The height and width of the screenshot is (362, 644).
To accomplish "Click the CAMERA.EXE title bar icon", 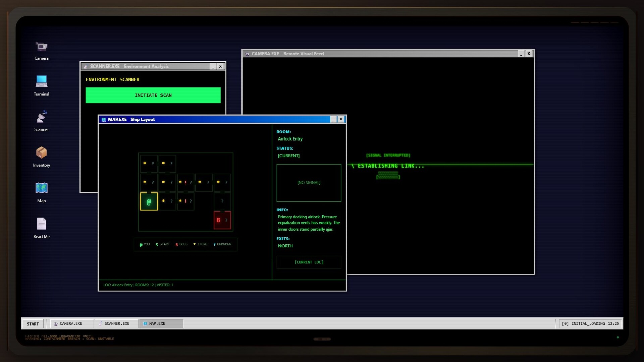I will (247, 54).
